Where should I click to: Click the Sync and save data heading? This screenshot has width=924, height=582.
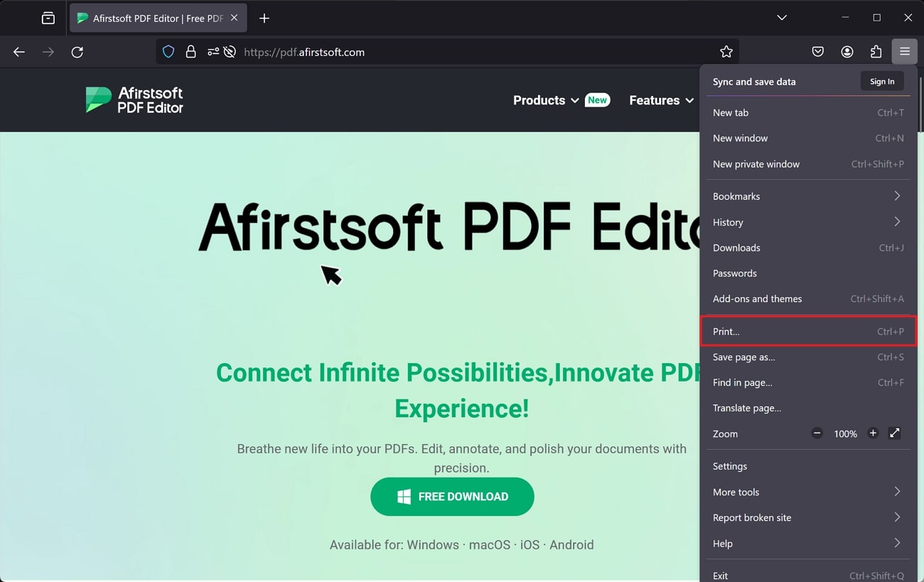tap(754, 82)
